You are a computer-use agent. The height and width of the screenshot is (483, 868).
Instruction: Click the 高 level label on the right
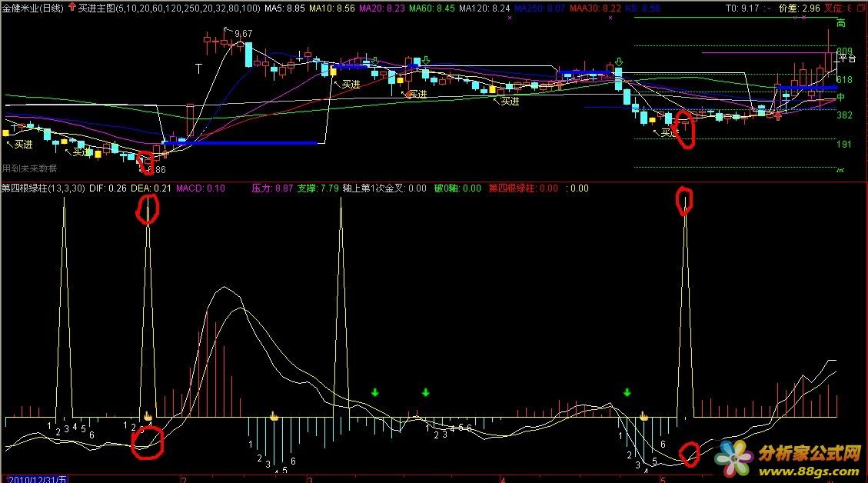[841, 23]
